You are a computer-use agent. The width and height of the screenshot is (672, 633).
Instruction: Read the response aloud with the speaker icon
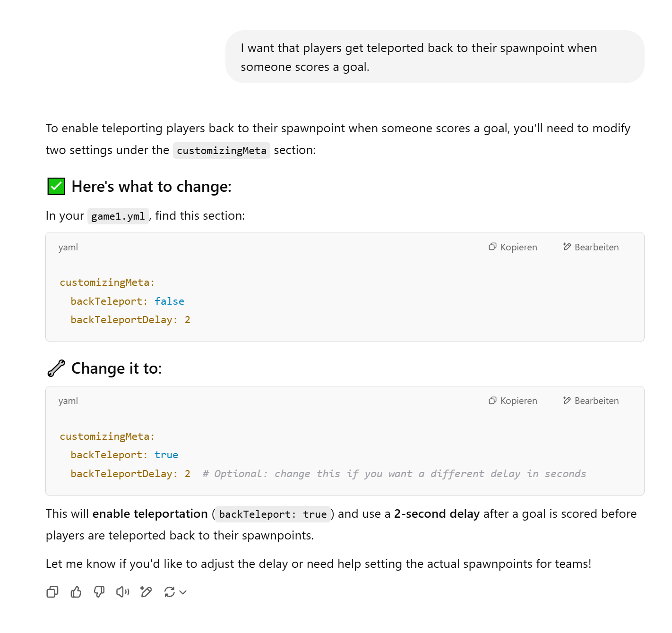click(122, 592)
